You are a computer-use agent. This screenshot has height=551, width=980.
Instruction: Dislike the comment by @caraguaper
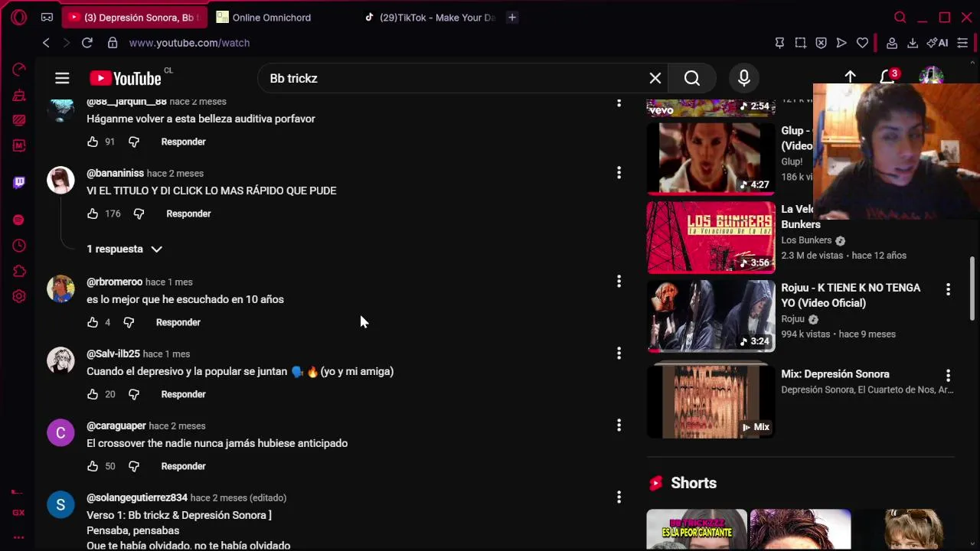click(134, 466)
